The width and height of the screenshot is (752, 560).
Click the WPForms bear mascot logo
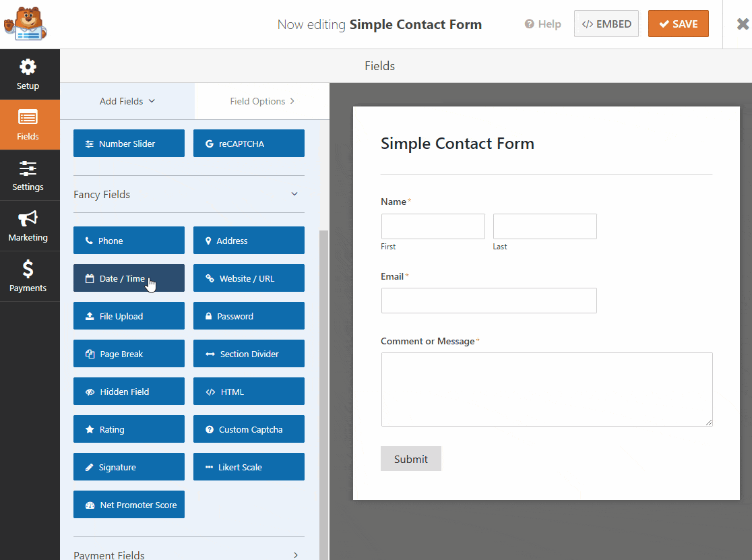pyautogui.click(x=26, y=24)
